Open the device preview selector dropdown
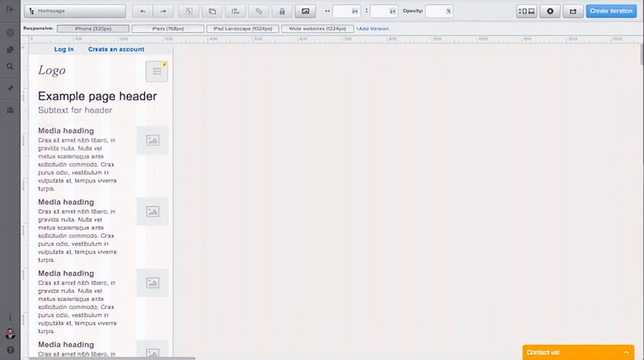This screenshot has height=360, width=644. (527, 11)
